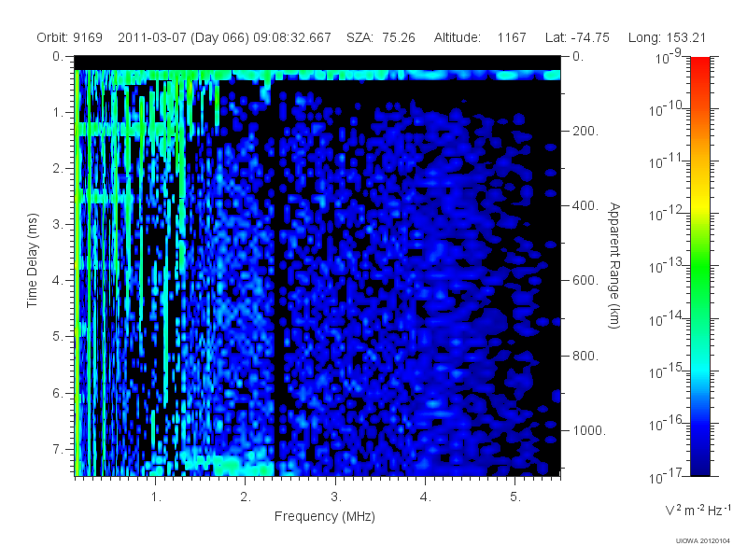Click frequency tick label '1.'

156,497
